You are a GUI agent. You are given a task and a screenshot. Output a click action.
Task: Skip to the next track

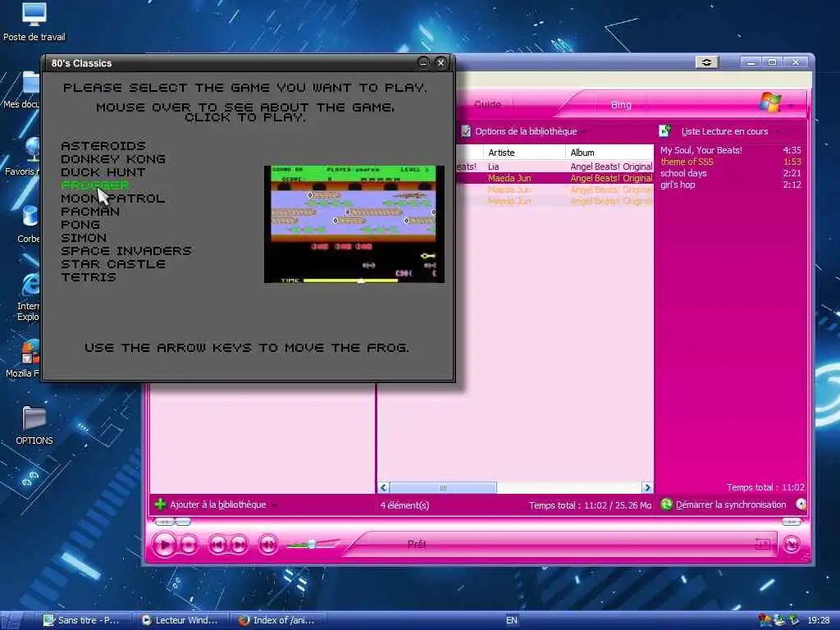(x=239, y=546)
